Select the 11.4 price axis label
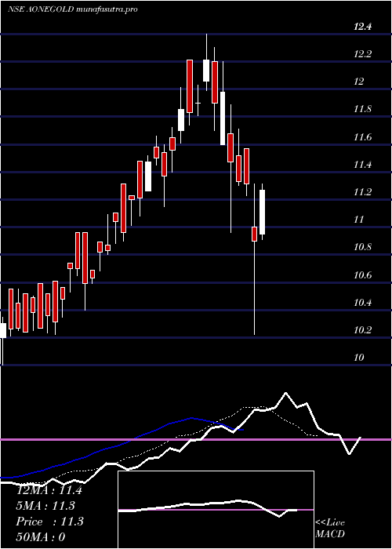 point(362,165)
